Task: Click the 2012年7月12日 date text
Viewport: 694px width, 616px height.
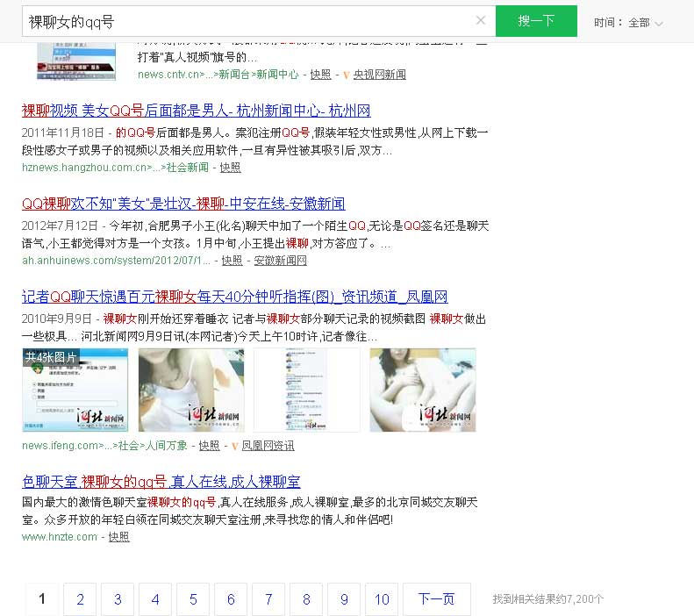Action: tap(60, 226)
